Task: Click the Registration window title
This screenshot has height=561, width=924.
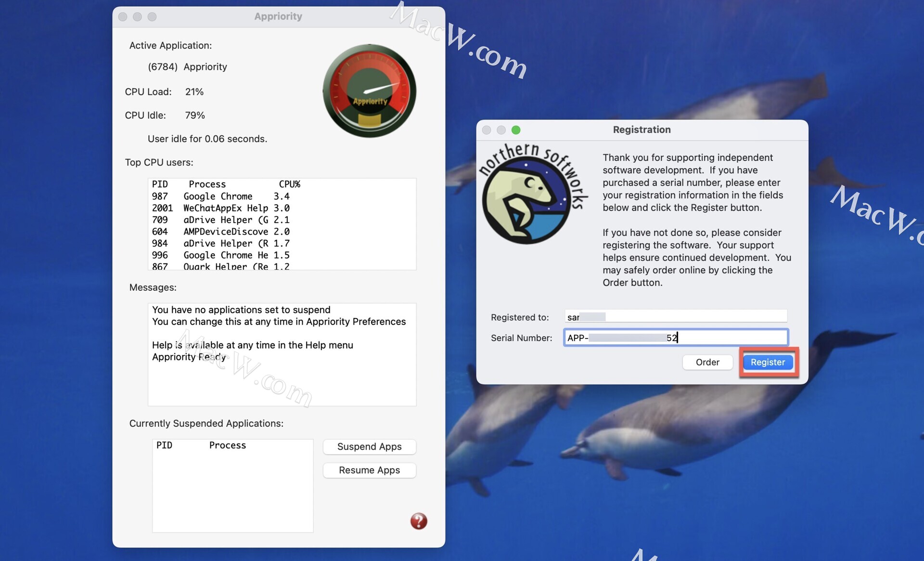Action: [x=642, y=130]
